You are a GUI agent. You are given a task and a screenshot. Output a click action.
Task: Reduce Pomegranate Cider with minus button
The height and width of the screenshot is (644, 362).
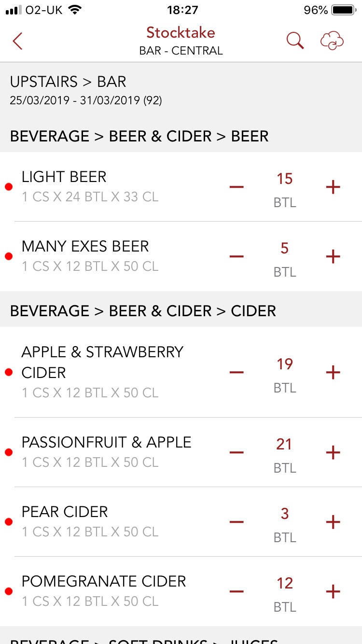(x=237, y=591)
